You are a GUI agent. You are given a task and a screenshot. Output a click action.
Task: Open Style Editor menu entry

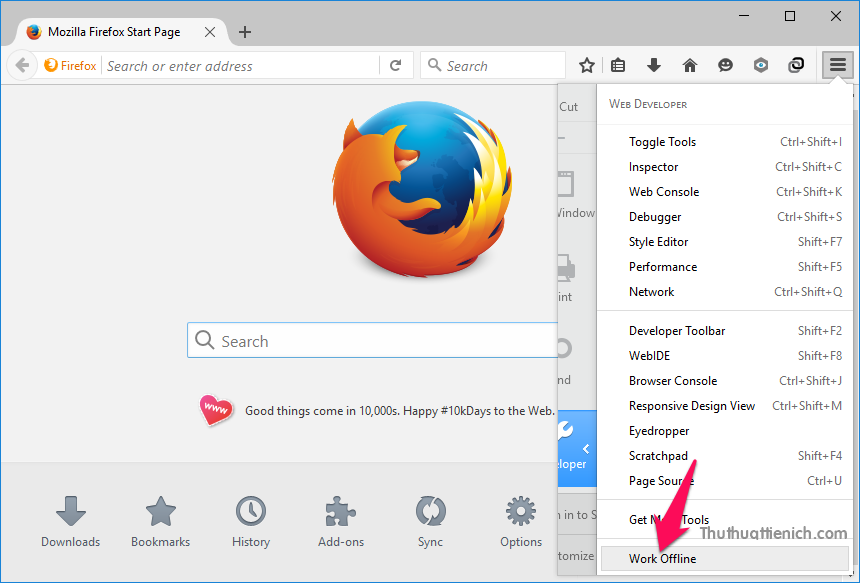point(725,242)
